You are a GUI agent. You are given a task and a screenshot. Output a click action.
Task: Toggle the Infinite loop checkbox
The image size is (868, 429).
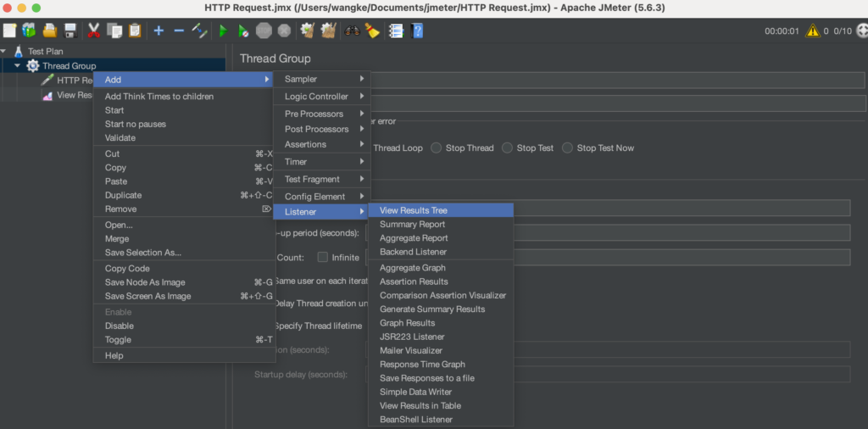(323, 257)
